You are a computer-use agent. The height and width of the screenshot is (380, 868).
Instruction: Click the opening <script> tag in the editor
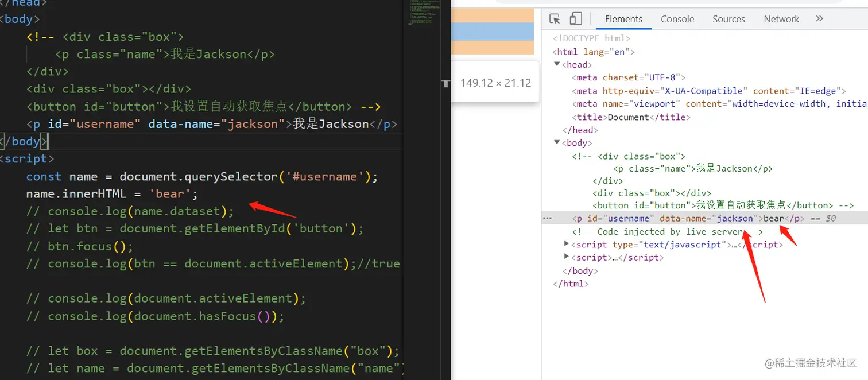tap(27, 158)
